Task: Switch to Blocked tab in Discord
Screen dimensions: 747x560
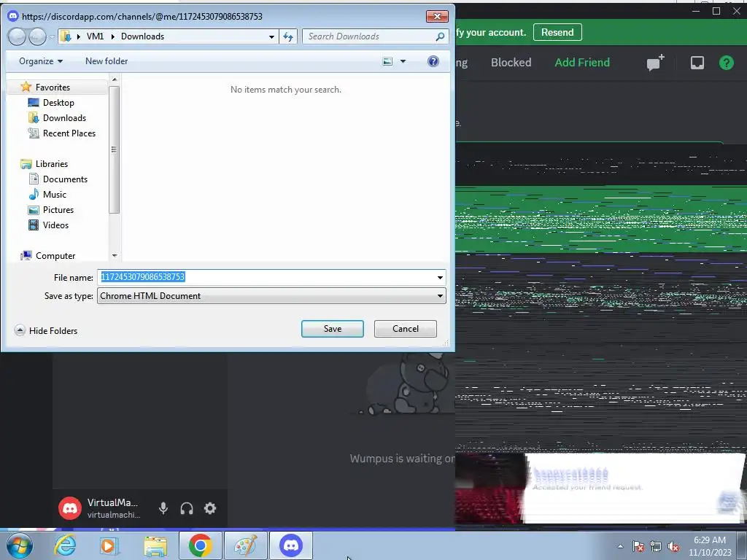Action: coord(511,63)
